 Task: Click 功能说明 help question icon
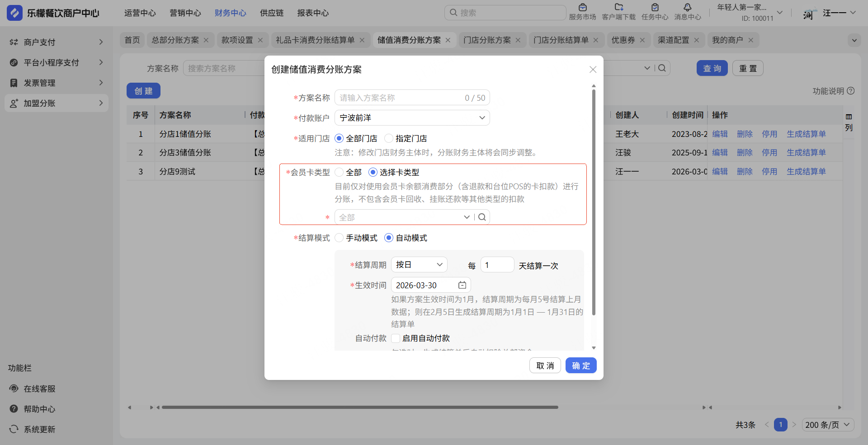coord(850,91)
